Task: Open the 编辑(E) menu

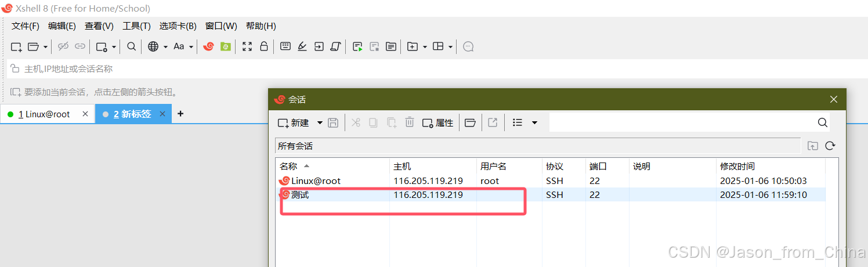Action: (62, 26)
